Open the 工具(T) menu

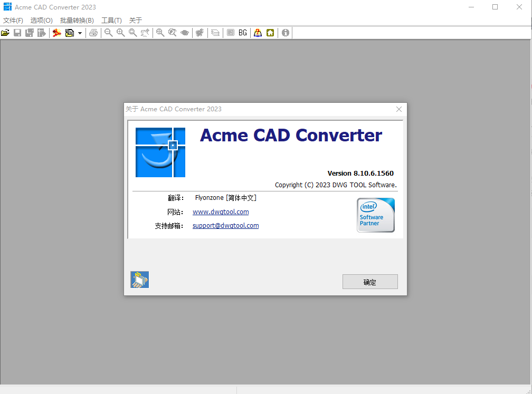[111, 20]
